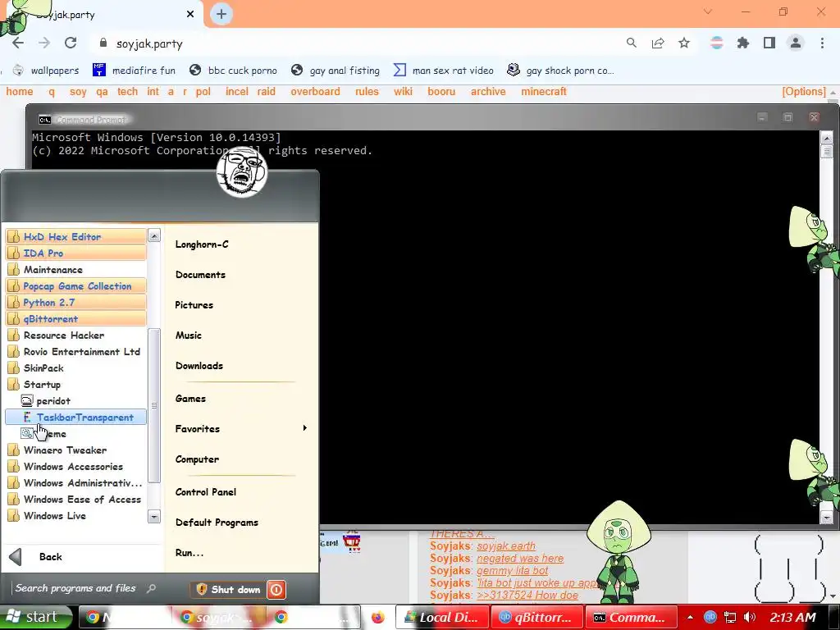Expand the Windows Accessories folder

click(76, 467)
